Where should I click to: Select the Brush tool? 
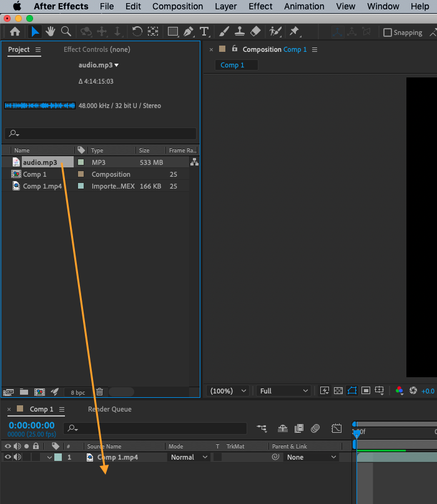224,32
